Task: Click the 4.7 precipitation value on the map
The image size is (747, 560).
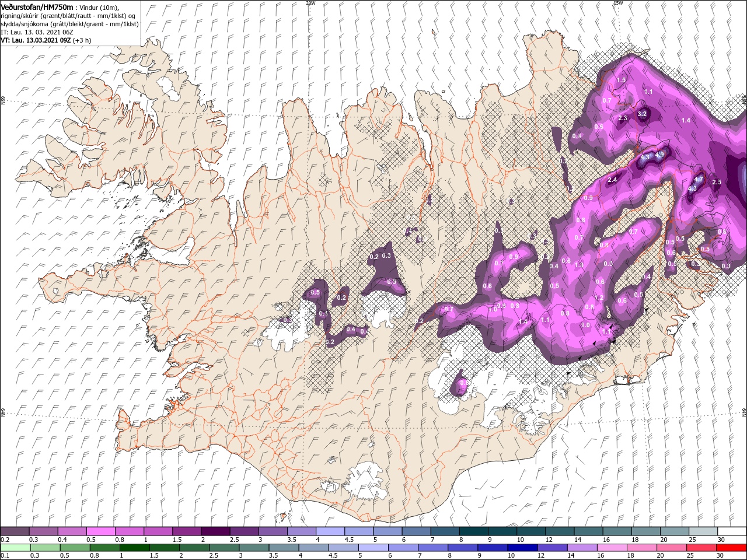Action: click(699, 180)
